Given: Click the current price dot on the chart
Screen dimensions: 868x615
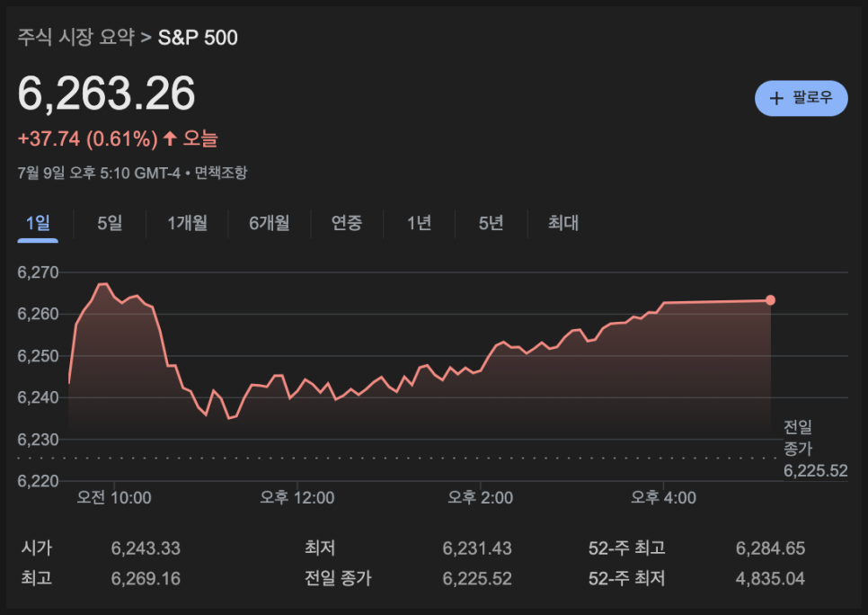Looking at the screenshot, I should (x=770, y=300).
